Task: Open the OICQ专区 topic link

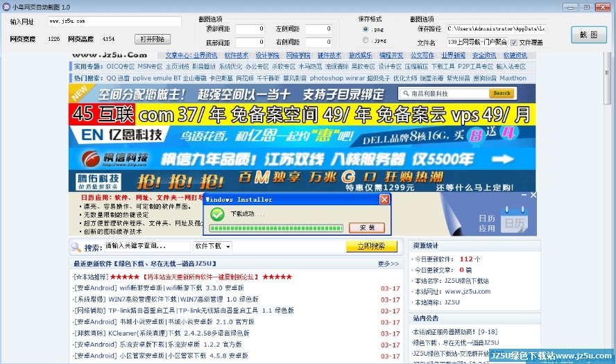Action: pyautogui.click(x=121, y=67)
